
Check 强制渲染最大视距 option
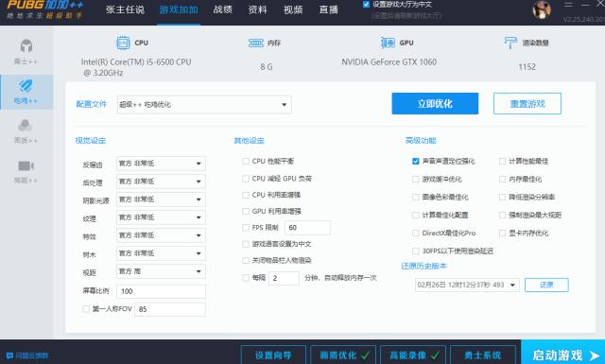[x=502, y=215]
